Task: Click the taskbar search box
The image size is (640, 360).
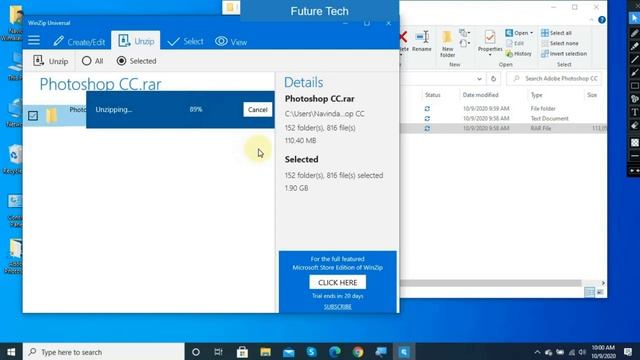Action: [104, 352]
